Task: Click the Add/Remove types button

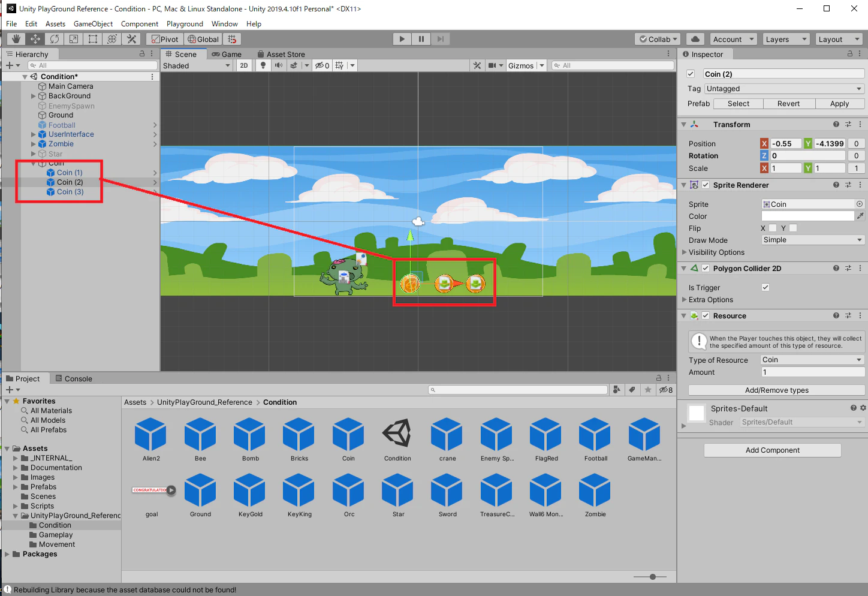Action: tap(777, 390)
